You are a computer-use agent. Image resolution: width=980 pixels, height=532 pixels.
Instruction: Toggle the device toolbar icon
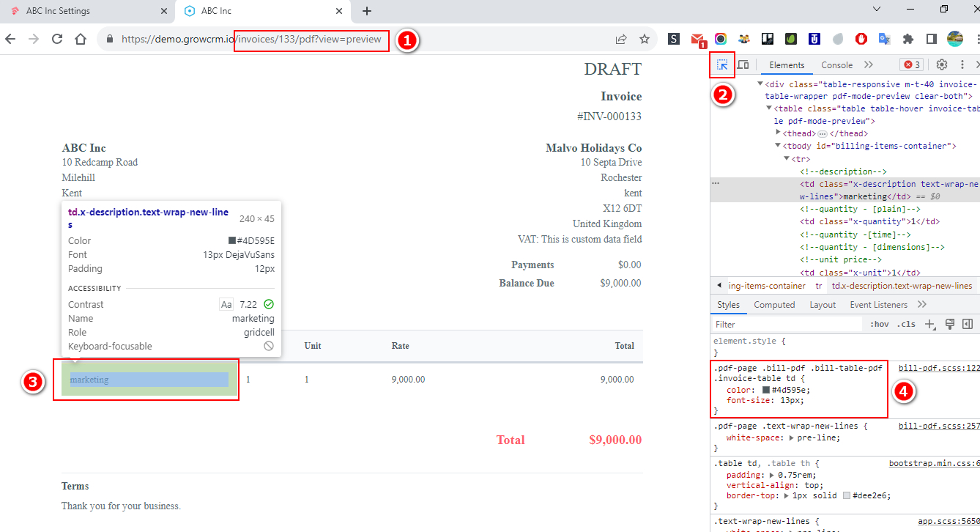click(743, 65)
